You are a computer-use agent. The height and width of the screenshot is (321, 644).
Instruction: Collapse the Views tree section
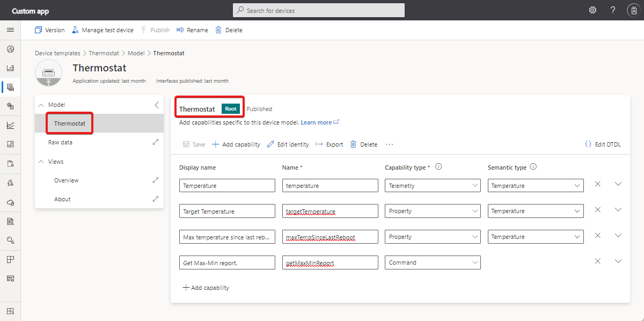pyautogui.click(x=41, y=162)
